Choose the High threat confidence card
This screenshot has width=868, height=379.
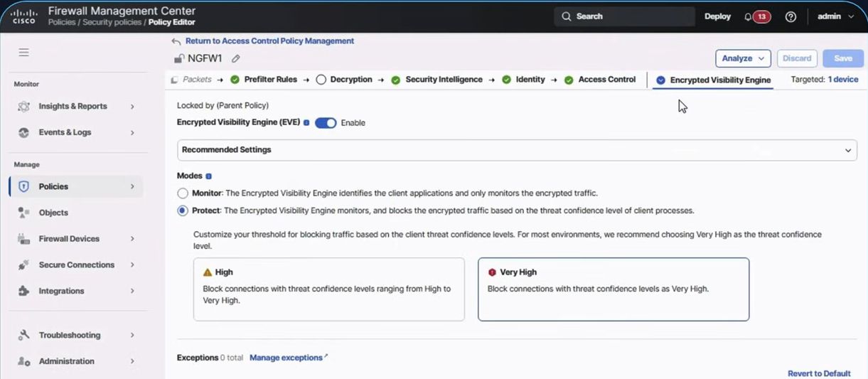click(x=328, y=289)
